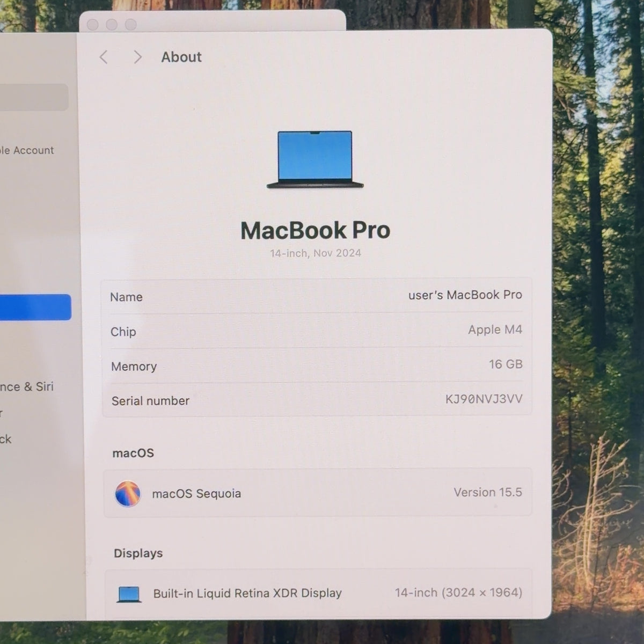Click the search field in the sidebar

pyautogui.click(x=33, y=97)
